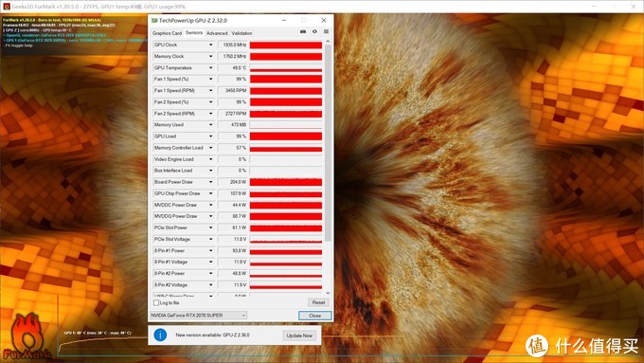
Task: Click the Reset button
Action: 319,302
